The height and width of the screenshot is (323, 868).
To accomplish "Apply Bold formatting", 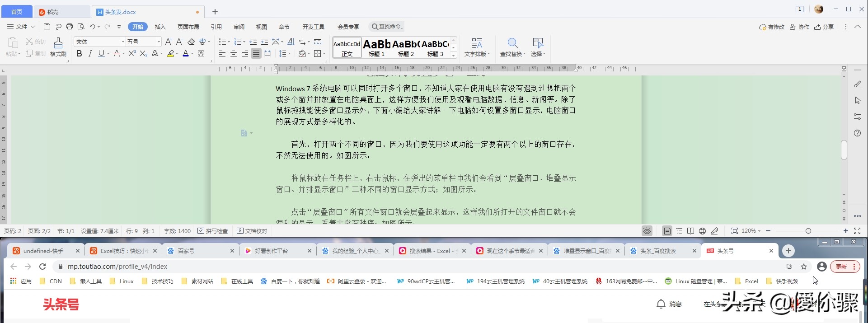I will click(x=79, y=54).
